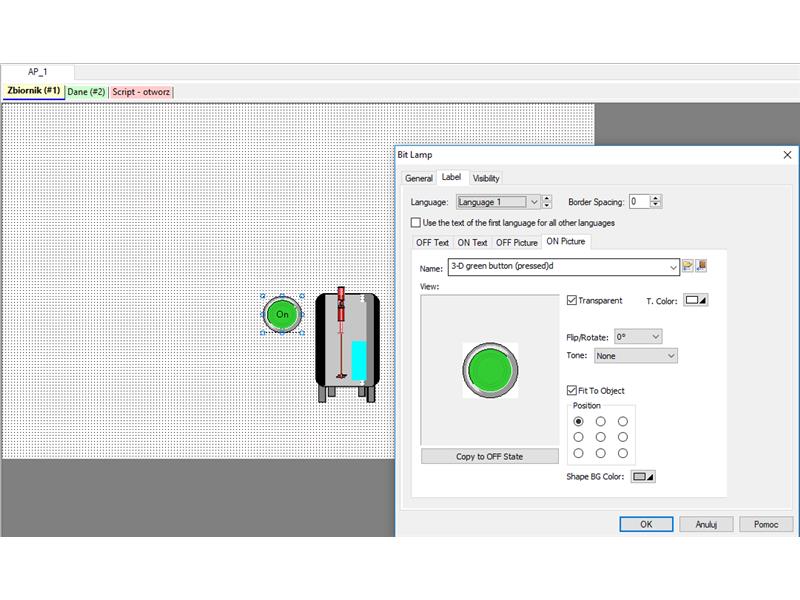Screen dimensions: 800x600
Task: Confirm dialog with OK button
Action: pyautogui.click(x=646, y=524)
